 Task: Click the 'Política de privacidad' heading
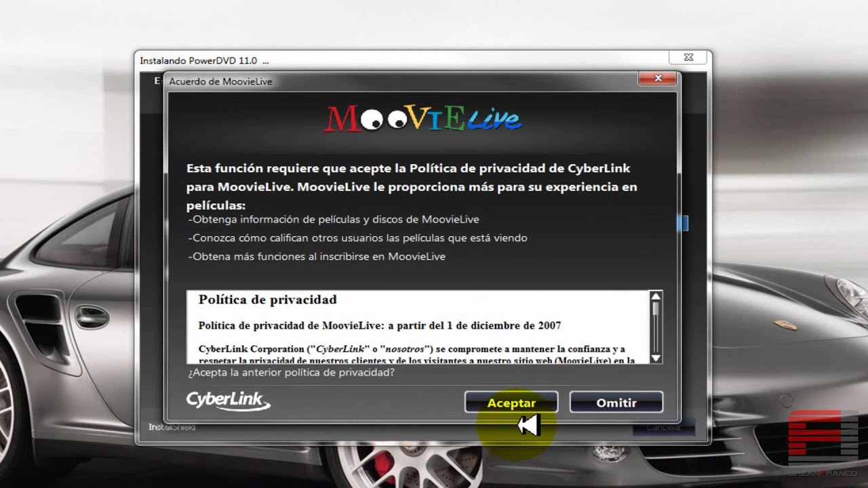point(267,300)
